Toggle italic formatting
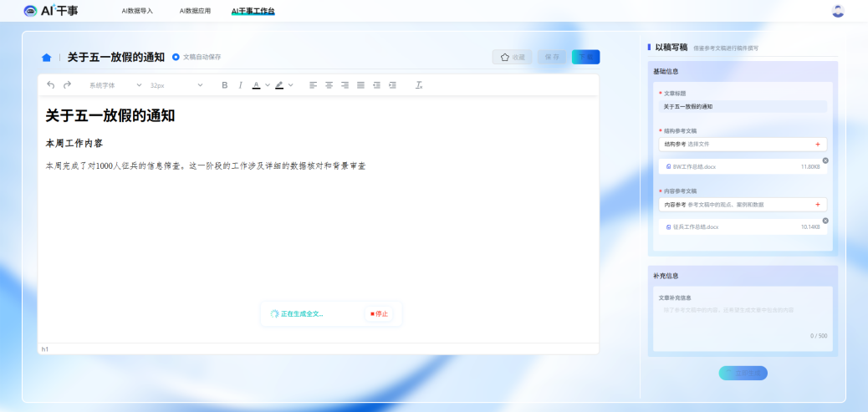 240,85
